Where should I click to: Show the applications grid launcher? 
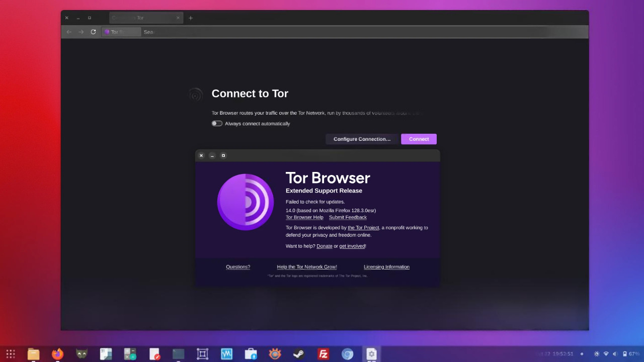(10, 354)
